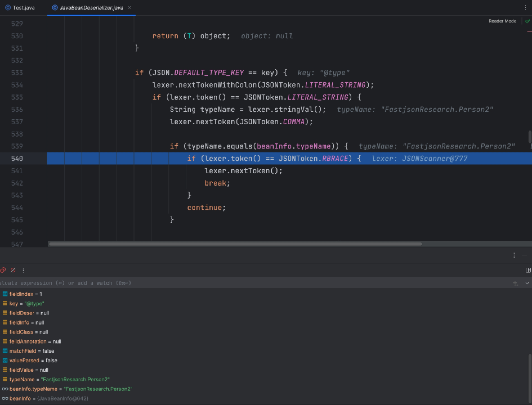Click the RBRACE constant on line 540

pyautogui.click(x=335, y=159)
